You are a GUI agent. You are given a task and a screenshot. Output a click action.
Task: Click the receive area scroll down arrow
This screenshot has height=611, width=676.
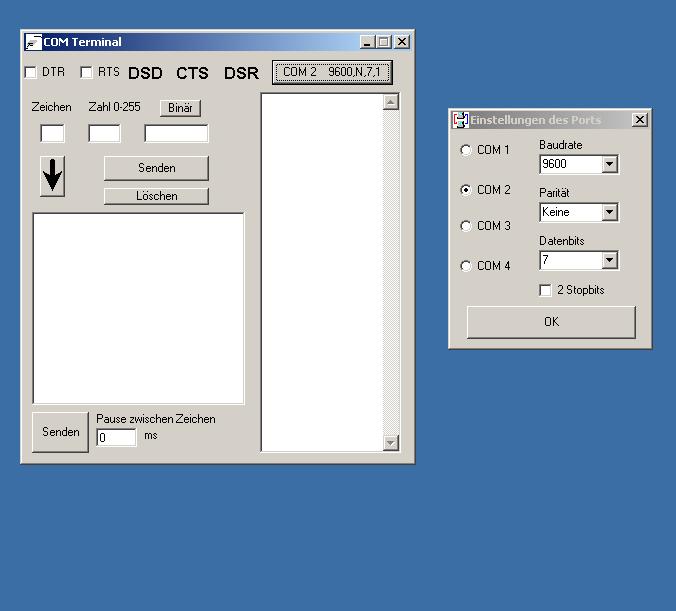click(391, 443)
